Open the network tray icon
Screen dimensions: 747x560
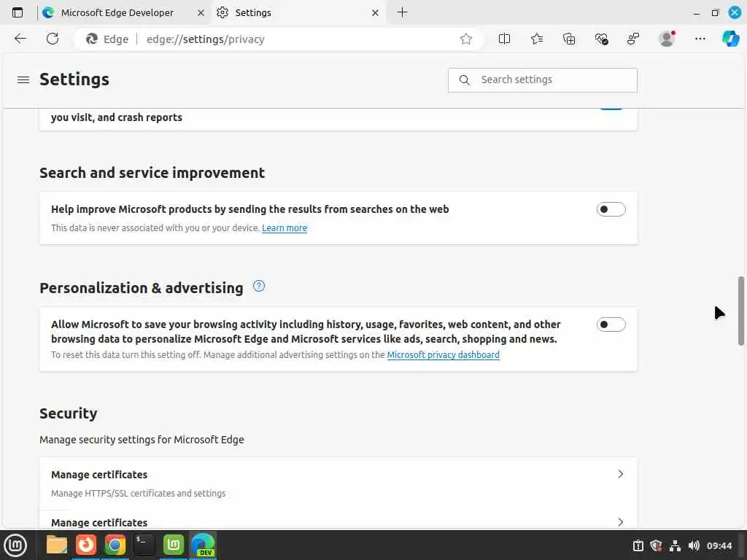point(675,545)
